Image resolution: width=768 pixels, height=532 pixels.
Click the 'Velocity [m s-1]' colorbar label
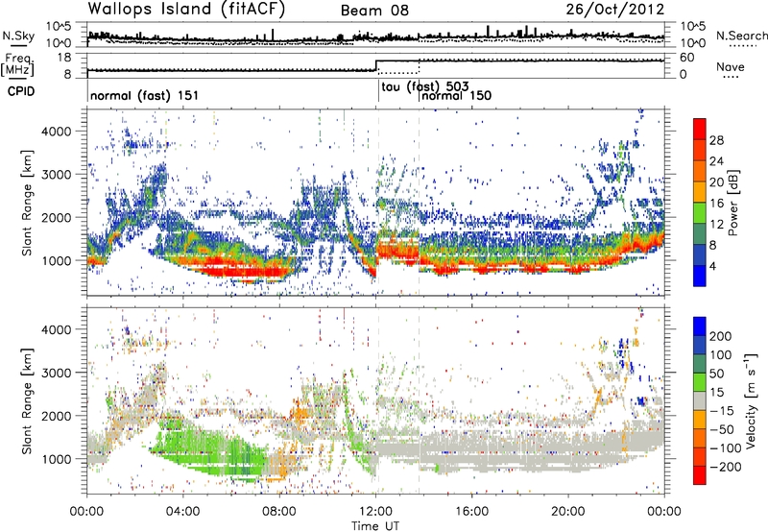tap(752, 400)
